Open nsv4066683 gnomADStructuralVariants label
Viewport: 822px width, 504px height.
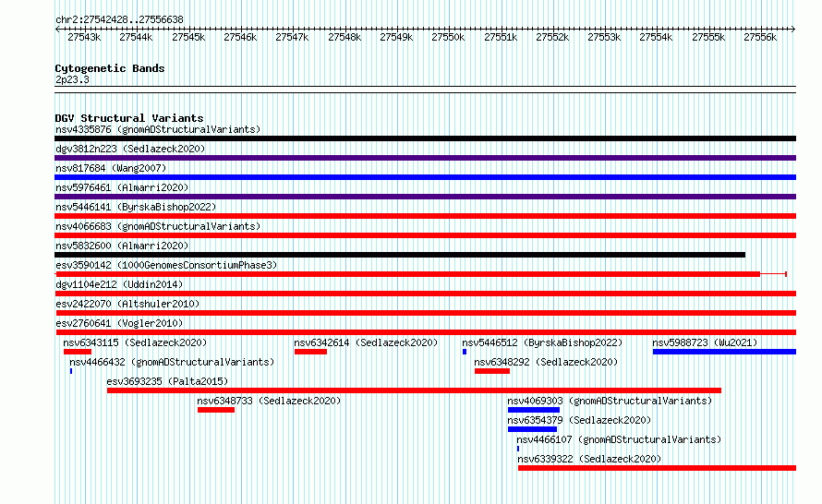[158, 226]
